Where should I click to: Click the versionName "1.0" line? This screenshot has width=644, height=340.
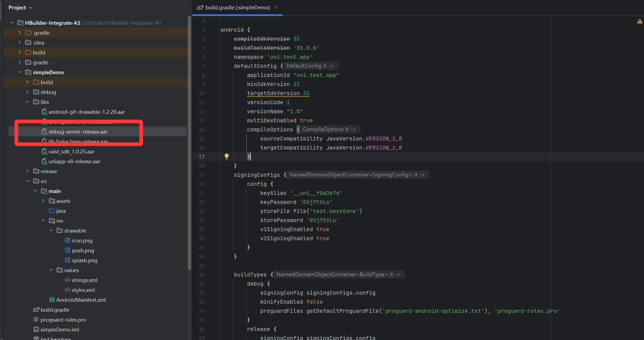click(275, 111)
